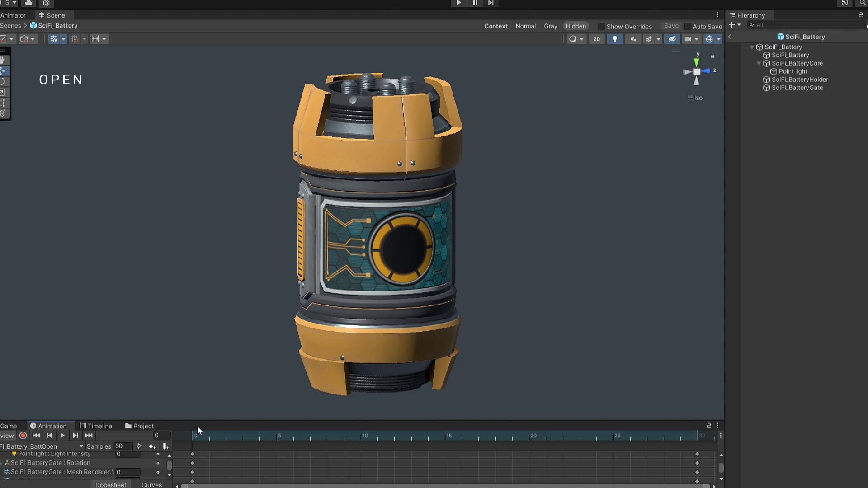Click the grid snap magnet icon
The image size is (868, 488).
click(x=75, y=39)
